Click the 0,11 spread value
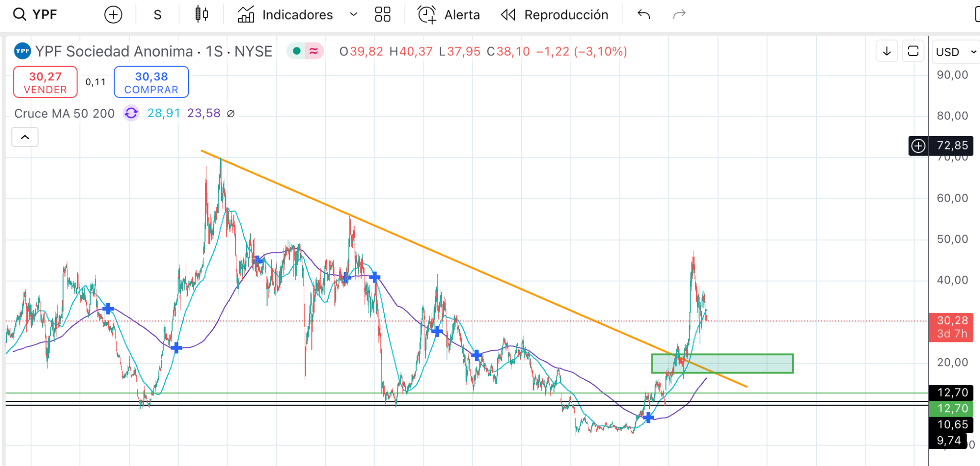Screen dimensions: 980x466 point(96,82)
